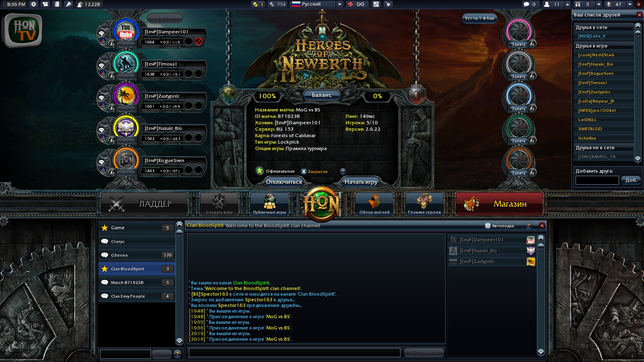The width and height of the screenshot is (644, 362).
Task: Click the friends list scroll-down arrow
Action: point(638,159)
